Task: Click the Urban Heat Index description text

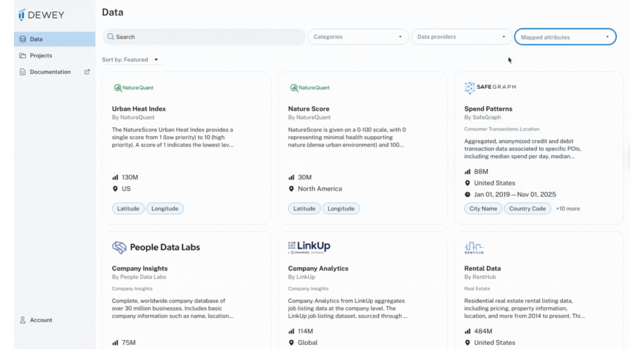Action: (x=173, y=137)
